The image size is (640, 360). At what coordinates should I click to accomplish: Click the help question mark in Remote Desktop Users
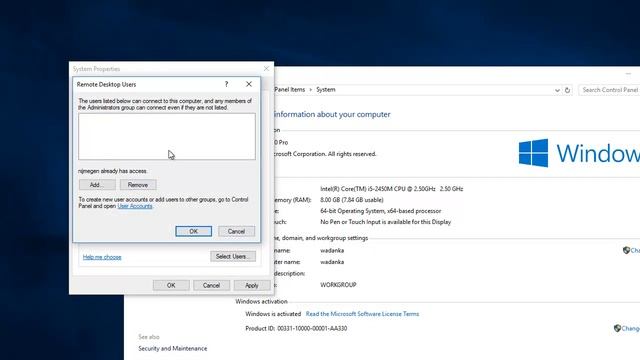pyautogui.click(x=226, y=84)
